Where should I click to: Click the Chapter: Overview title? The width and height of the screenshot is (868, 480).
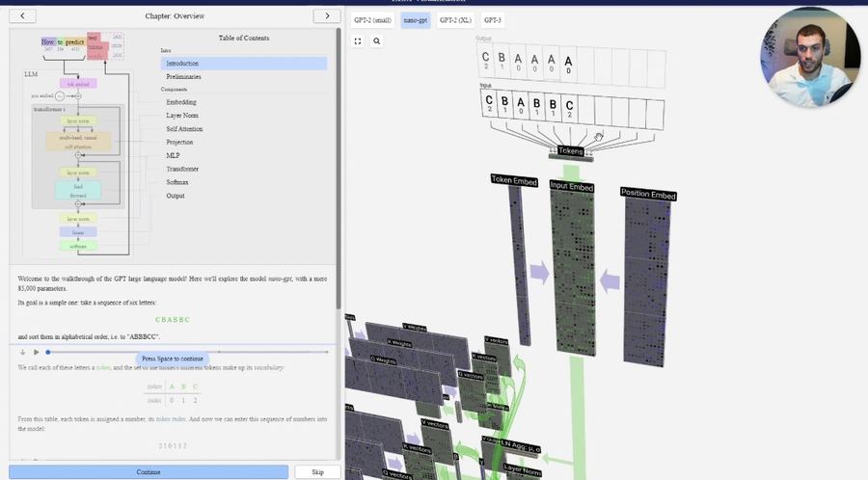175,16
